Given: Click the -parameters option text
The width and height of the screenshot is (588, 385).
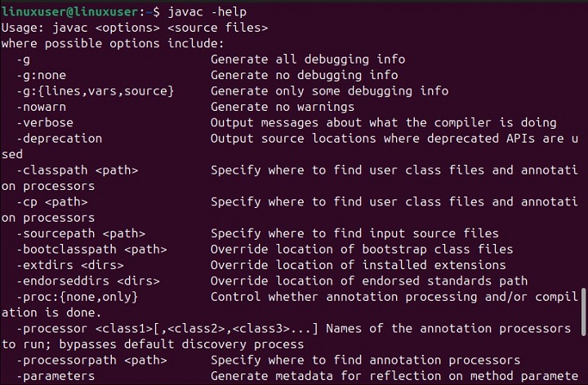Looking at the screenshot, I should [55, 376].
